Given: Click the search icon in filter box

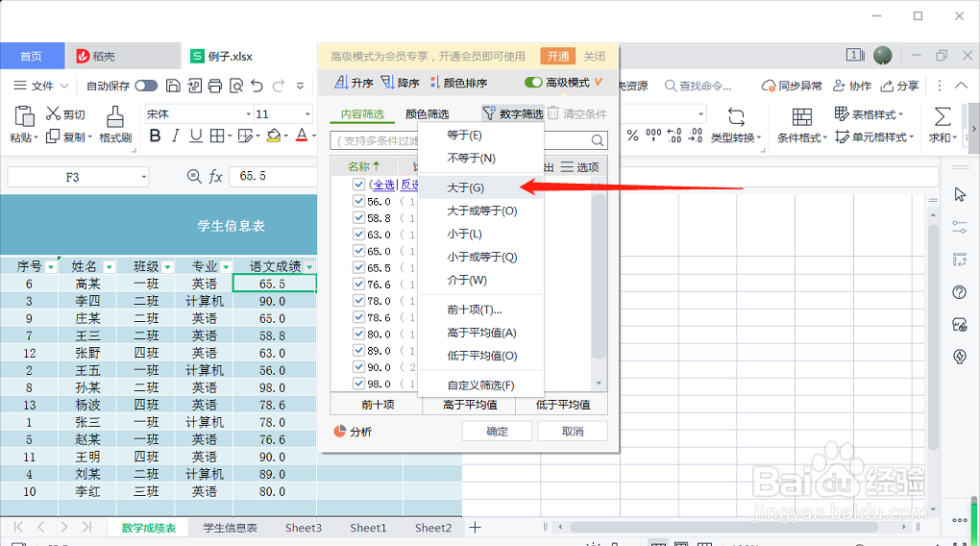Looking at the screenshot, I should pos(597,140).
